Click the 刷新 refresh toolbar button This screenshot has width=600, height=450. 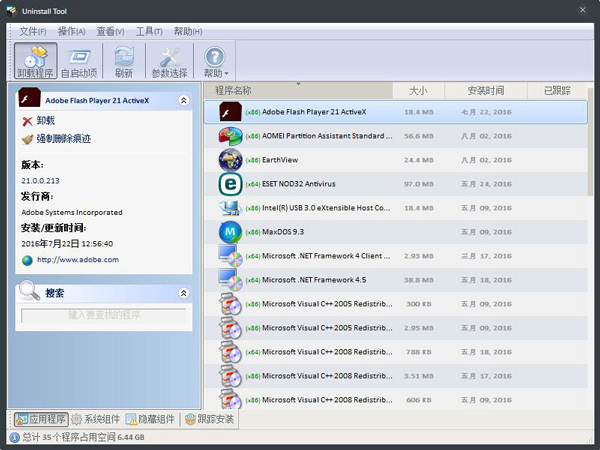tap(124, 61)
